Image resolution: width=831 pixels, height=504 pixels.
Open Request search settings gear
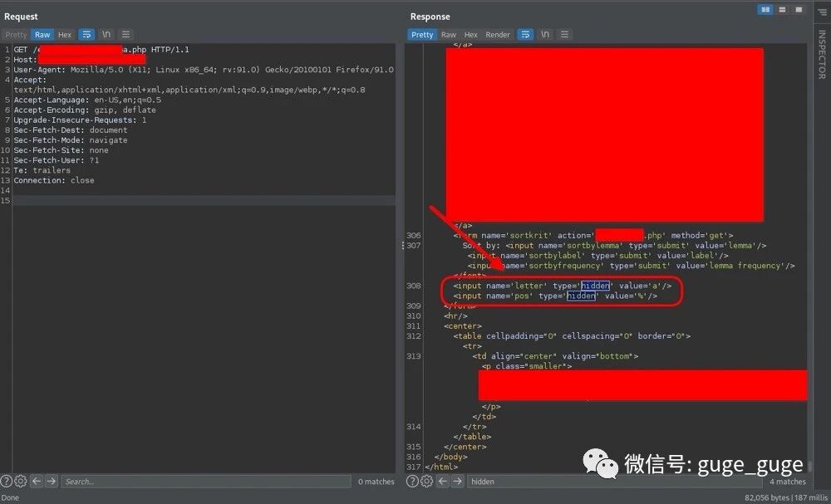point(21,482)
